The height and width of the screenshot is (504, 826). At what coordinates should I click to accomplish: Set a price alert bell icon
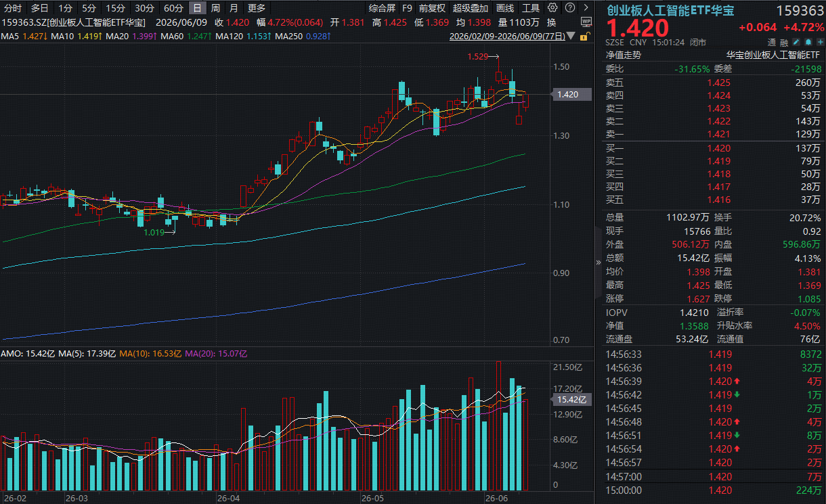808,42
